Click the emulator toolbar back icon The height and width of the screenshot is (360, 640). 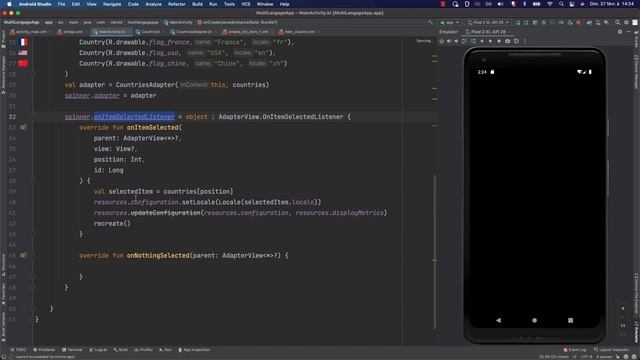click(482, 41)
